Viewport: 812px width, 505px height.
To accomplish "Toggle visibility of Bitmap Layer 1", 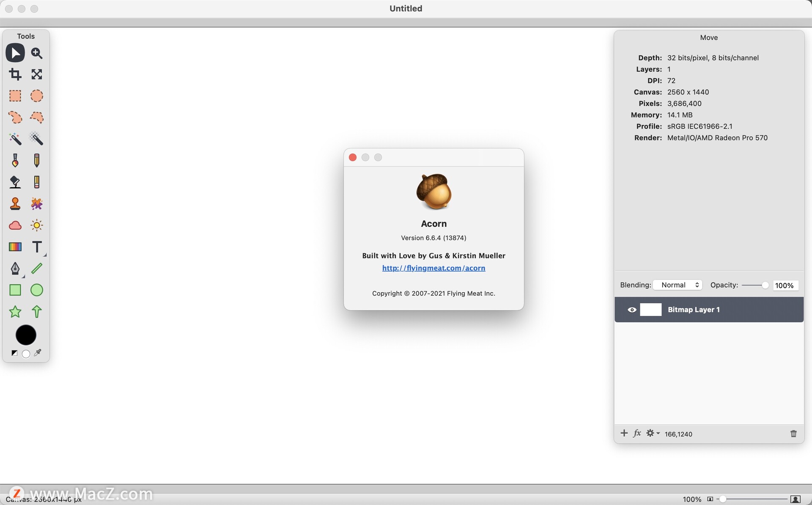I will (632, 310).
